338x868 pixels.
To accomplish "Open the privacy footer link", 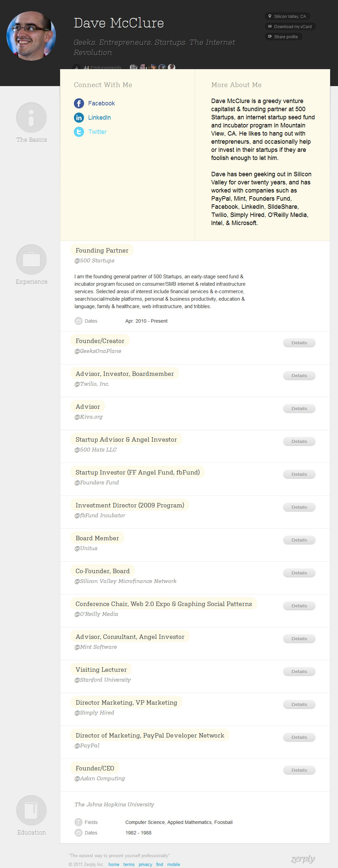I will tap(145, 865).
